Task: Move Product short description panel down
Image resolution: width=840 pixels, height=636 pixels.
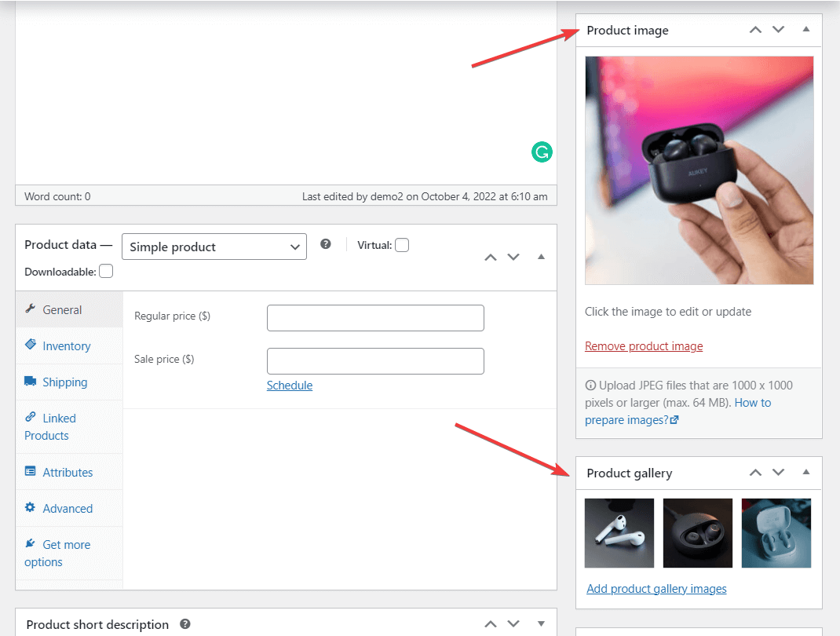Action: (x=513, y=623)
